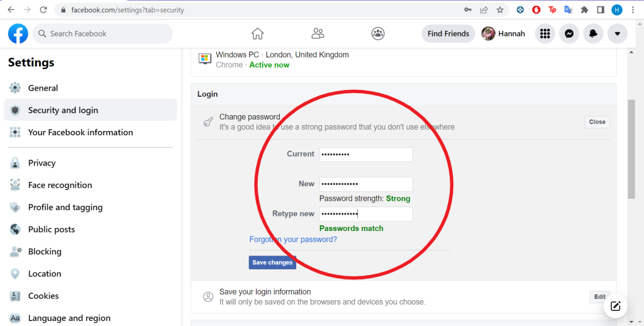Open the notifications bell icon
644x326 pixels.
pyautogui.click(x=593, y=34)
